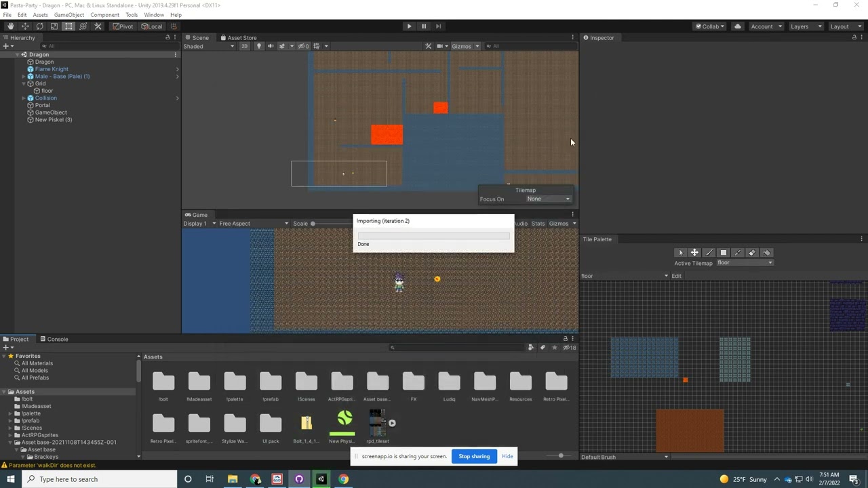Viewport: 868px width, 488px height.
Task: Pick the Tile Picker eyedropper tool
Action: point(738,253)
